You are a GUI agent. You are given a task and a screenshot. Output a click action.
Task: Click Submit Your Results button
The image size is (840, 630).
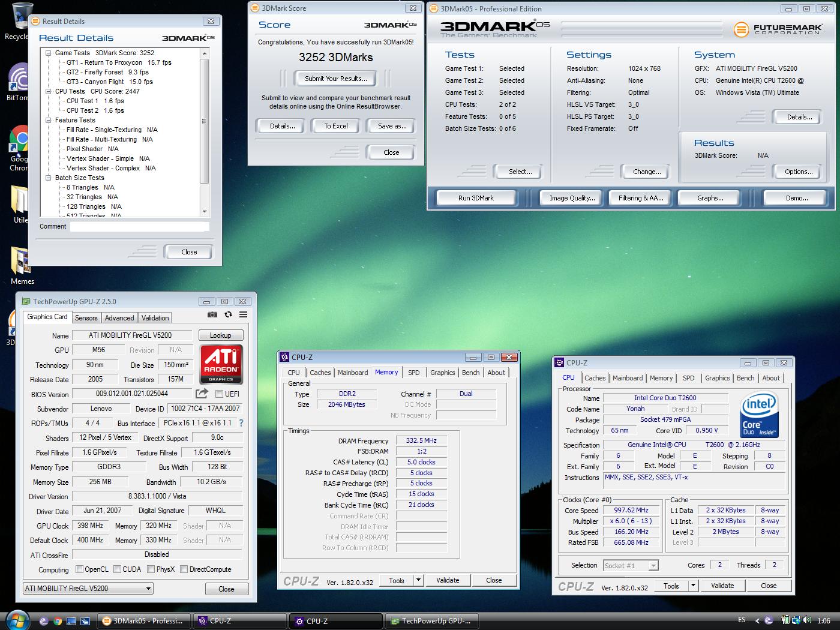pos(336,79)
